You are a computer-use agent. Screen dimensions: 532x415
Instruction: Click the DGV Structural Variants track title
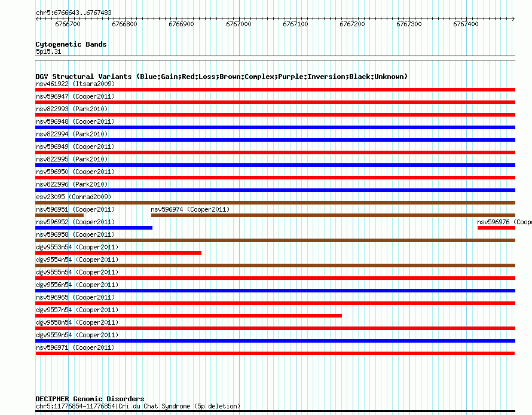pyautogui.click(x=222, y=77)
